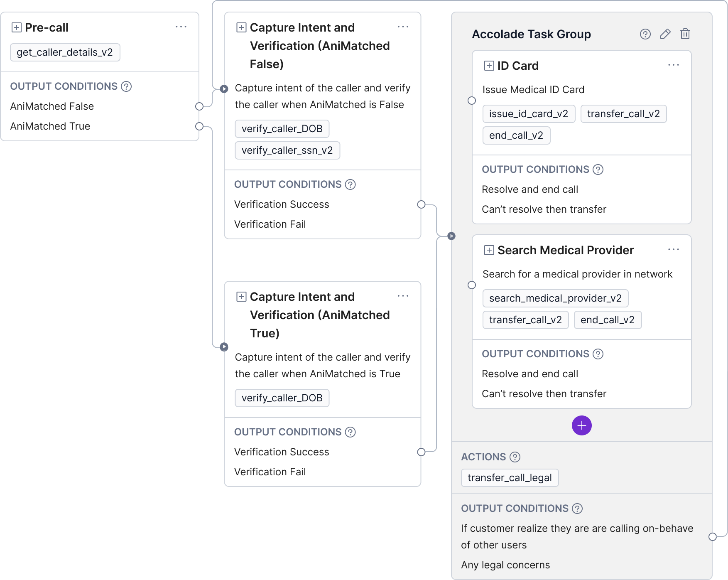Delete Accolade Task Group via the trash icon

685,34
